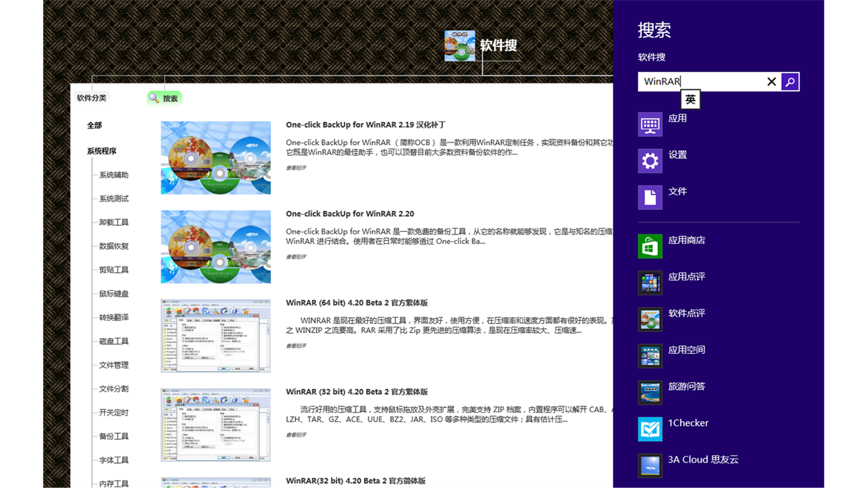
Task: Open WinRAR (64 bit) 4.20 thumbnail
Action: coord(216,336)
